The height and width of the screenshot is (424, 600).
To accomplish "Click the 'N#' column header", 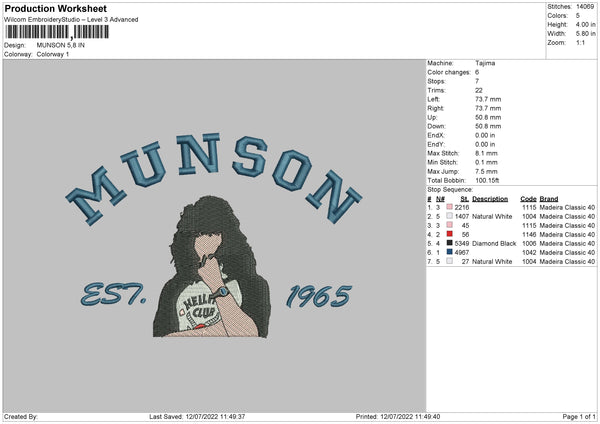I will 440,199.
